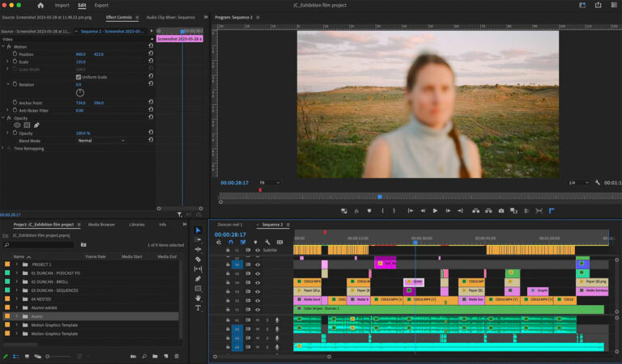The width and height of the screenshot is (622, 364).
Task: Expand the 04 NESTED bin
Action: [x=17, y=299]
